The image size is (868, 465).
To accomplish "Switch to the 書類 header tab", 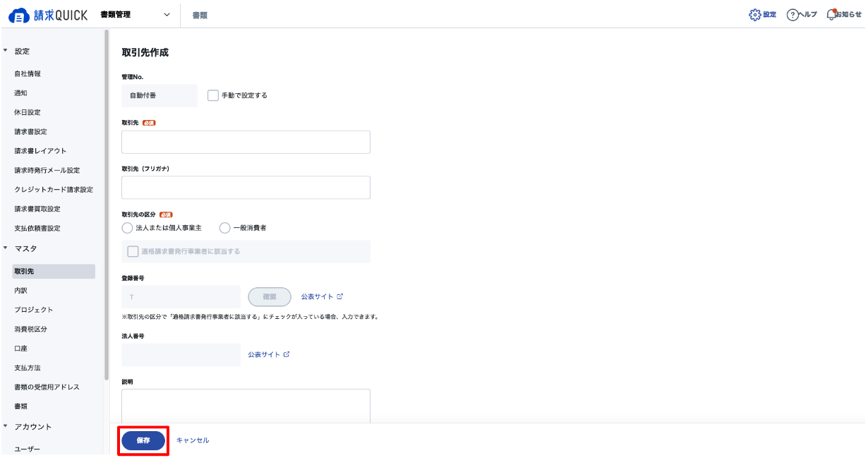I will click(200, 15).
